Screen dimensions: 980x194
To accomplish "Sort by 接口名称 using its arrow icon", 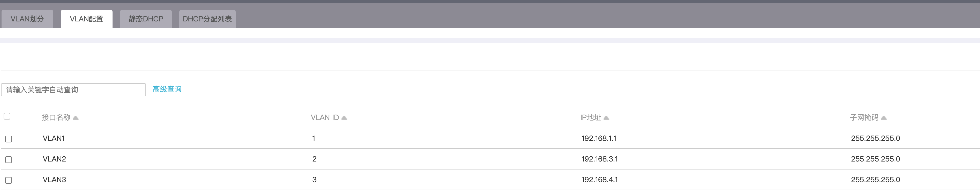I will [76, 118].
